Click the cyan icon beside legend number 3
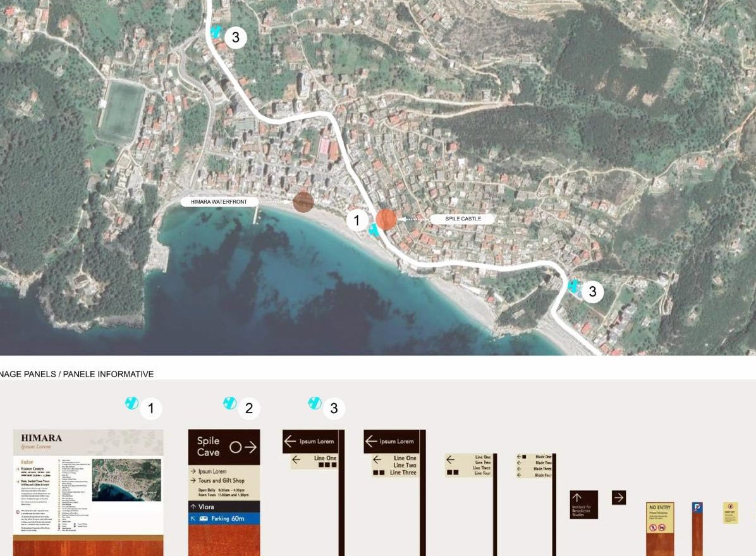Image resolution: width=756 pixels, height=556 pixels. (315, 403)
